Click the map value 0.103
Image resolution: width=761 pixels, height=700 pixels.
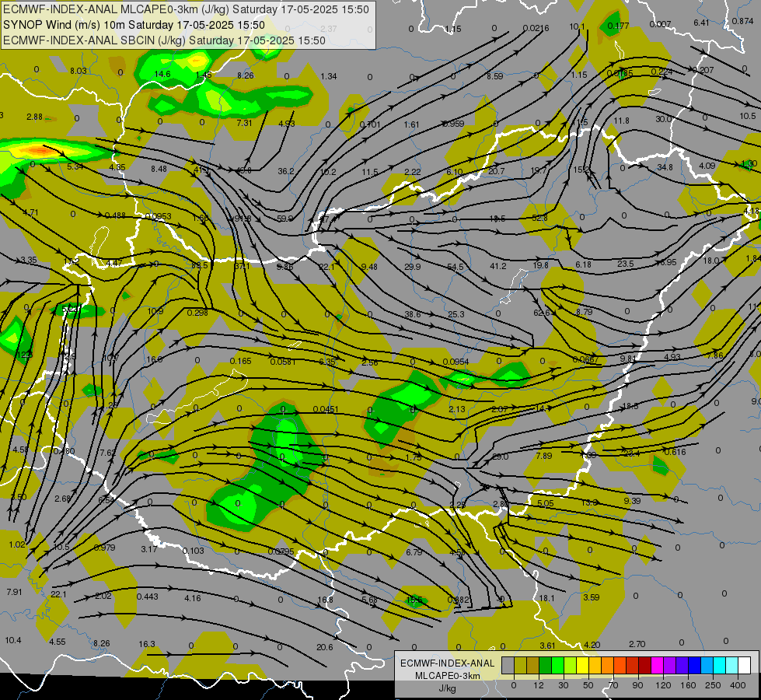pos(193,551)
